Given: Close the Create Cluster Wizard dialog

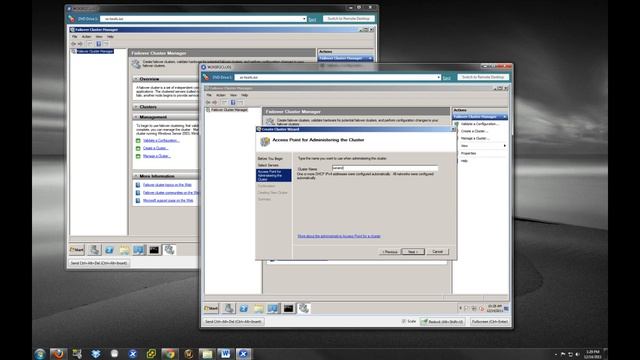Looking at the screenshot, I should 453,129.
